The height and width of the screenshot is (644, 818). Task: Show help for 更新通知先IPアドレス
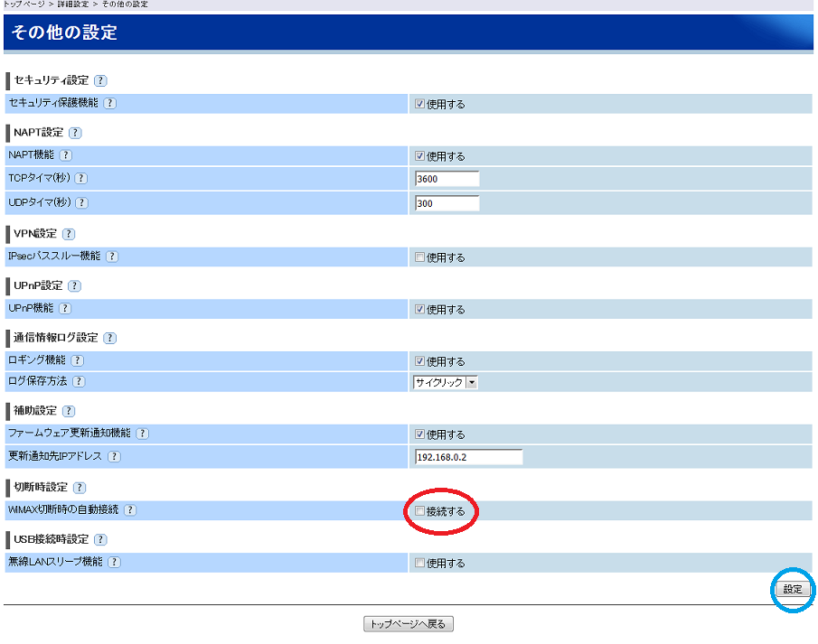click(x=114, y=457)
